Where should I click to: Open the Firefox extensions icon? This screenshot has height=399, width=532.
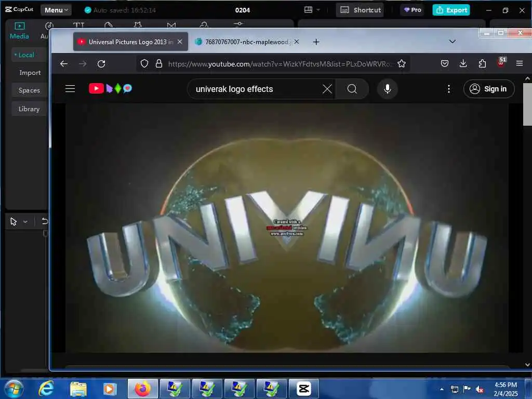pyautogui.click(x=482, y=63)
